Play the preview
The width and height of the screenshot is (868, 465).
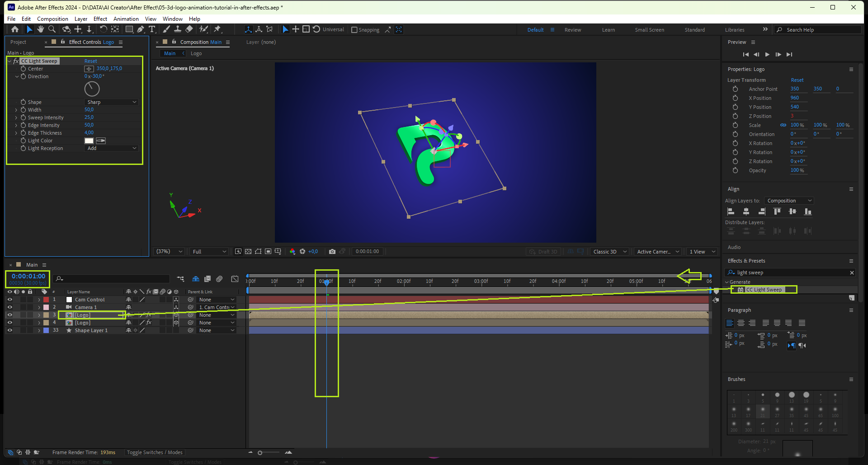(767, 54)
